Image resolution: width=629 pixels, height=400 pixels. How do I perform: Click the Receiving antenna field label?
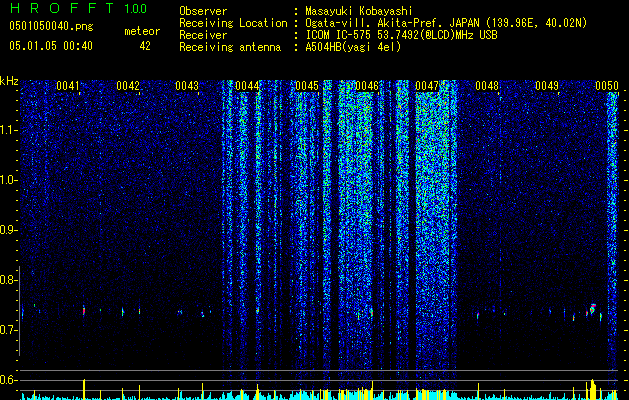pyautogui.click(x=230, y=47)
